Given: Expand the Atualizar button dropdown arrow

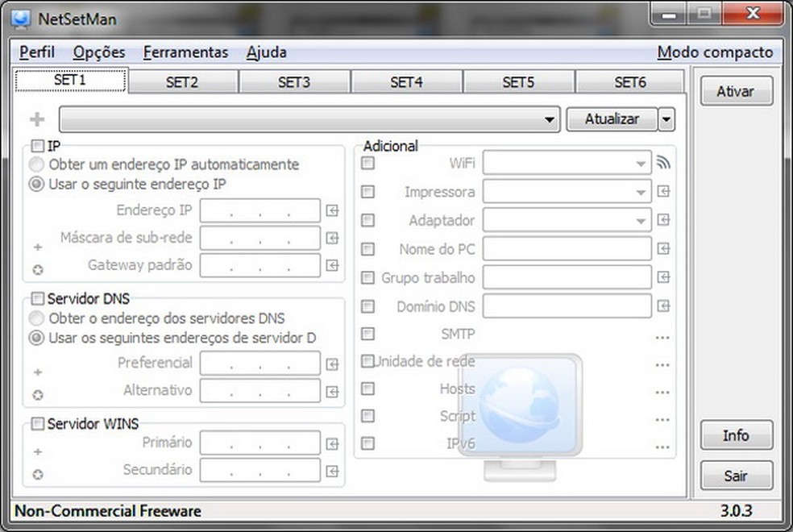Looking at the screenshot, I should click(x=666, y=119).
